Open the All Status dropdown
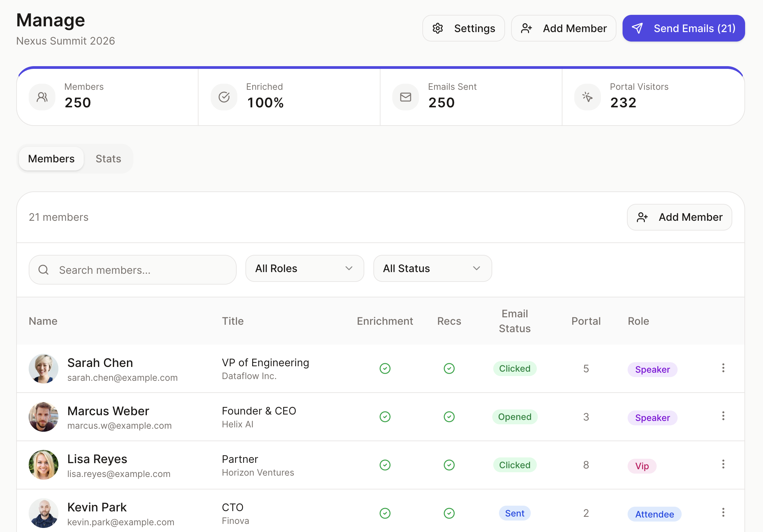This screenshot has height=532, width=763. 432,268
